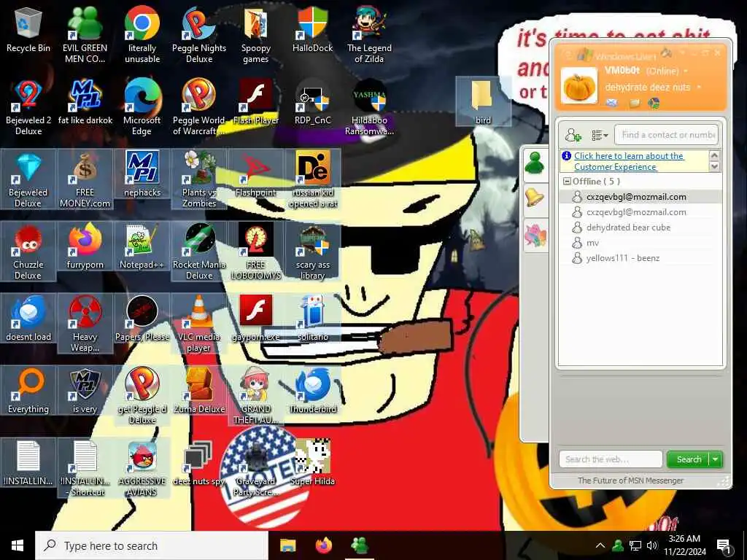
Task: Select the VLC media player shortcut
Action: [199, 324]
